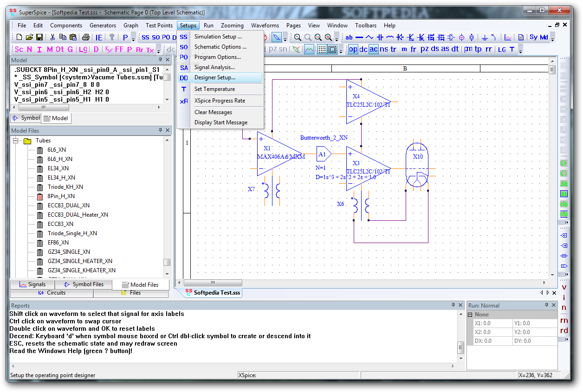Open the first toolbar's overflow options arrow
The image size is (583, 392).
[134, 39]
